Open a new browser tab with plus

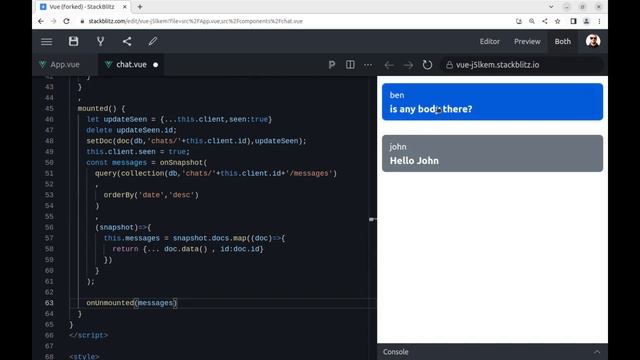coord(140,7)
